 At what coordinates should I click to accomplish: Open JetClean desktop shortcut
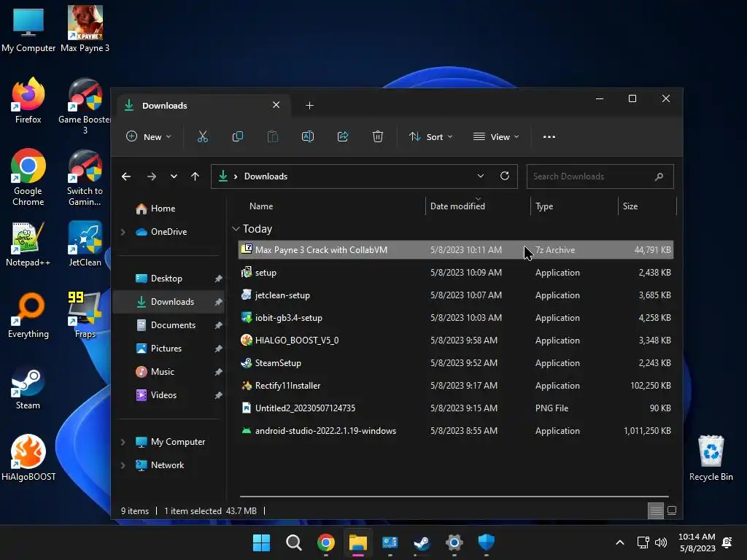pyautogui.click(x=85, y=244)
